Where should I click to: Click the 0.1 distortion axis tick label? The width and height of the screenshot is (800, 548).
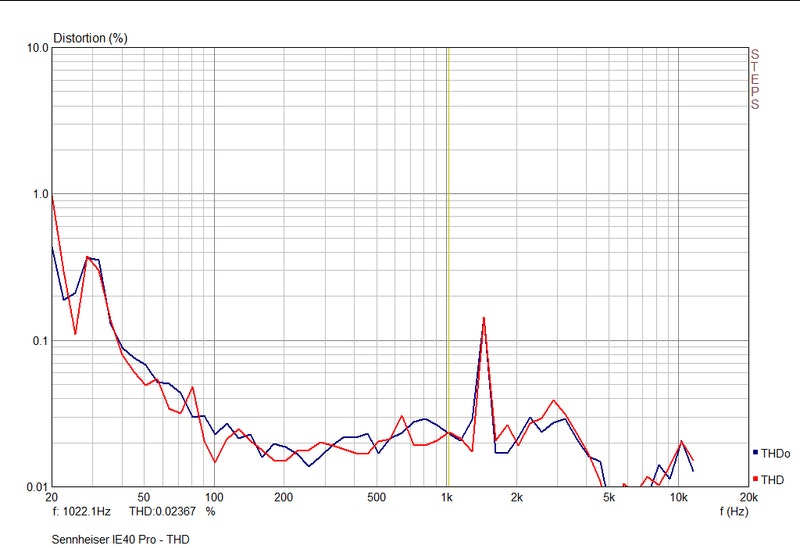tap(38, 341)
